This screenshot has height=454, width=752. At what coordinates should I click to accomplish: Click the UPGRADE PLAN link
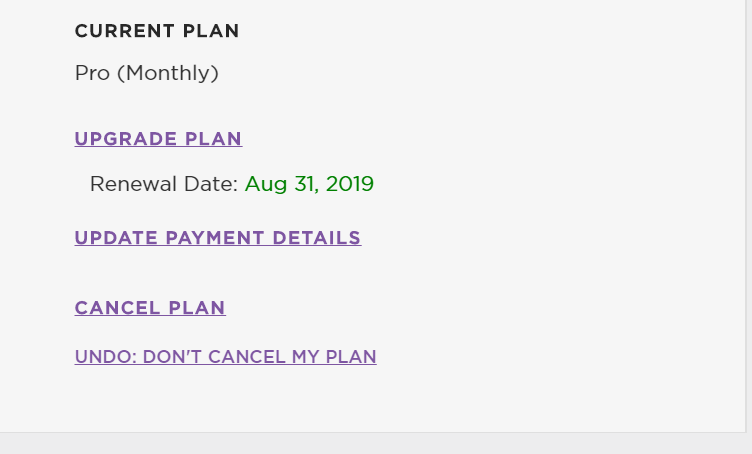click(x=158, y=139)
